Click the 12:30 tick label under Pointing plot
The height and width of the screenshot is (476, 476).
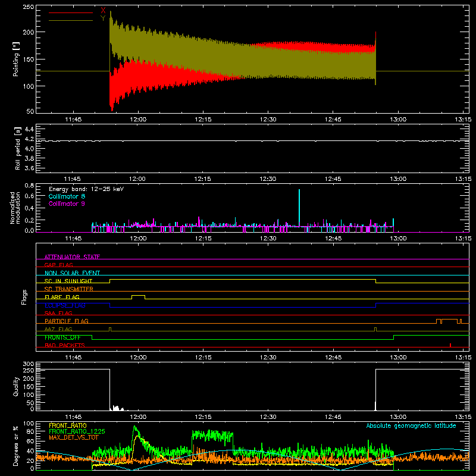click(268, 120)
